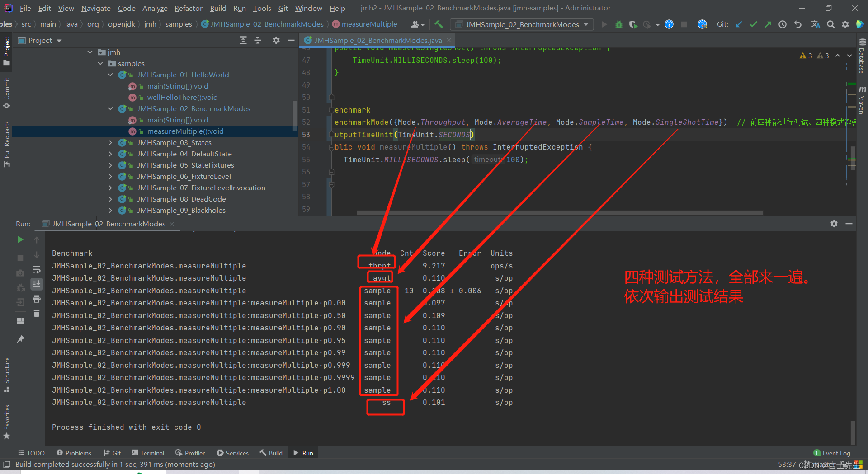The height and width of the screenshot is (474, 868).
Task: Open Search Everywhere magnifier icon
Action: [x=830, y=24]
